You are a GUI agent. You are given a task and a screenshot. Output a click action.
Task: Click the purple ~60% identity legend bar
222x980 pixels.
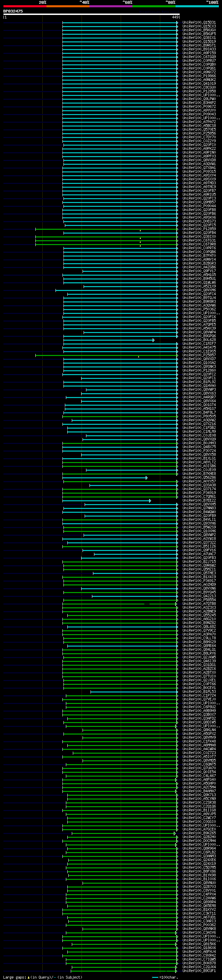pos(111,6)
